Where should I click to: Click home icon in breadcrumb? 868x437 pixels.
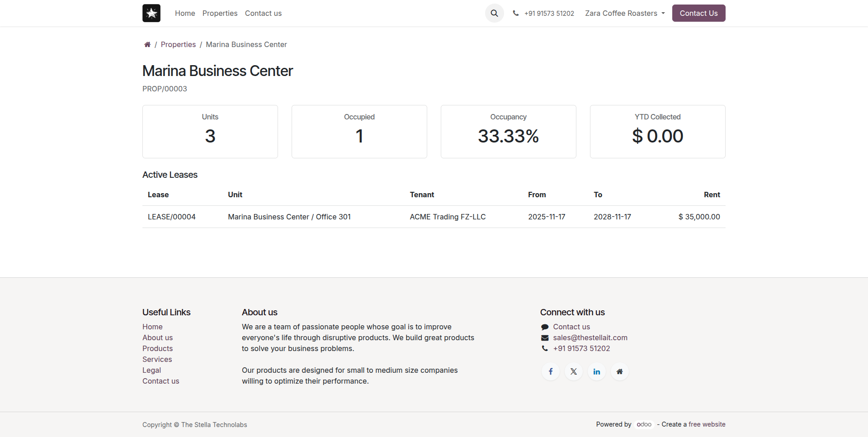coord(147,44)
